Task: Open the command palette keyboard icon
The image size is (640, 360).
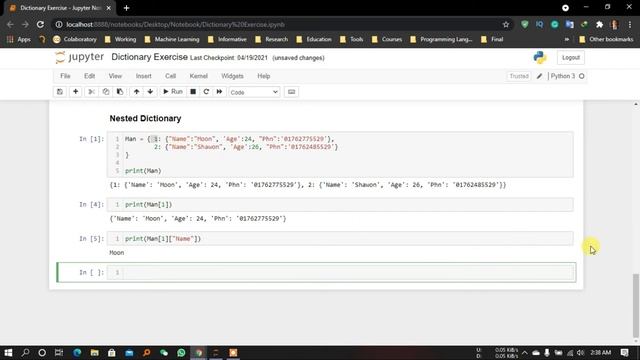Action: tap(291, 92)
